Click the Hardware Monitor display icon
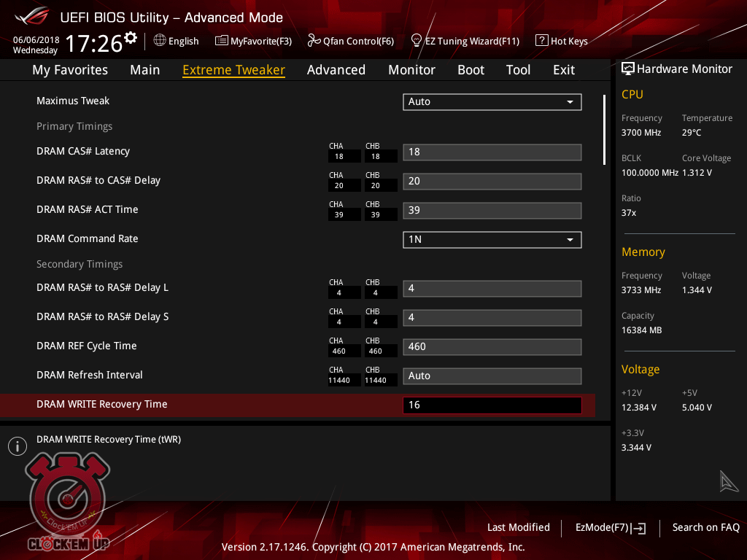747x560 pixels. click(627, 69)
